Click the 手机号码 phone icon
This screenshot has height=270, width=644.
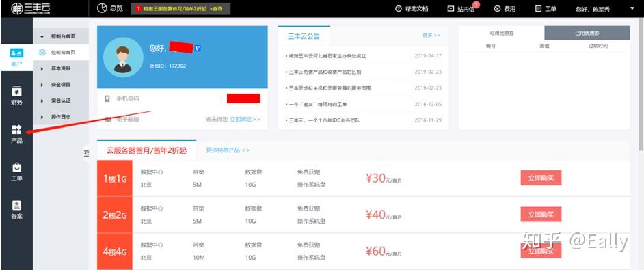107,98
